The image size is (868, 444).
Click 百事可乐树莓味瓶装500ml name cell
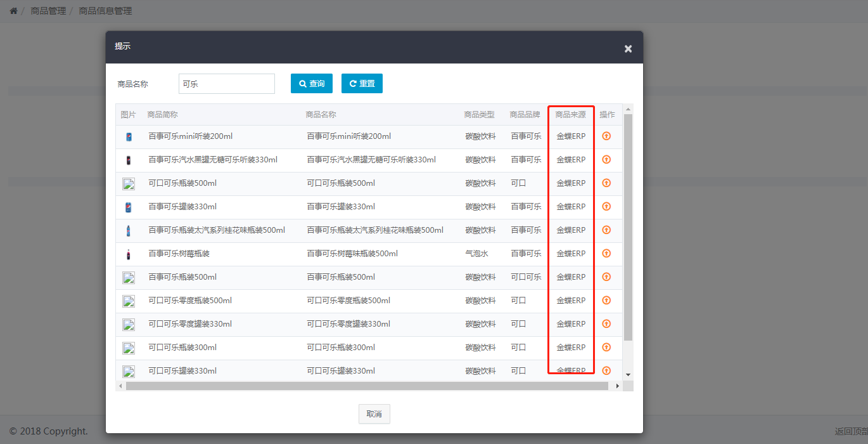coord(352,254)
